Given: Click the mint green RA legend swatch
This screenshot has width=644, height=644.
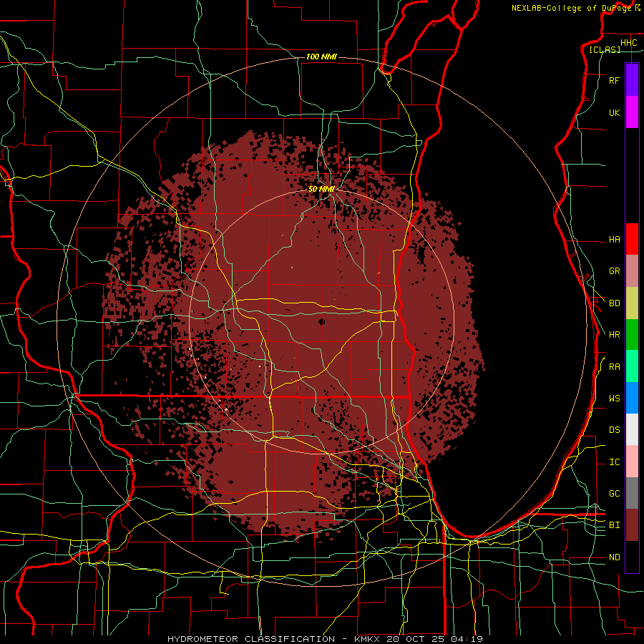Looking at the screenshot, I should coord(632,366).
